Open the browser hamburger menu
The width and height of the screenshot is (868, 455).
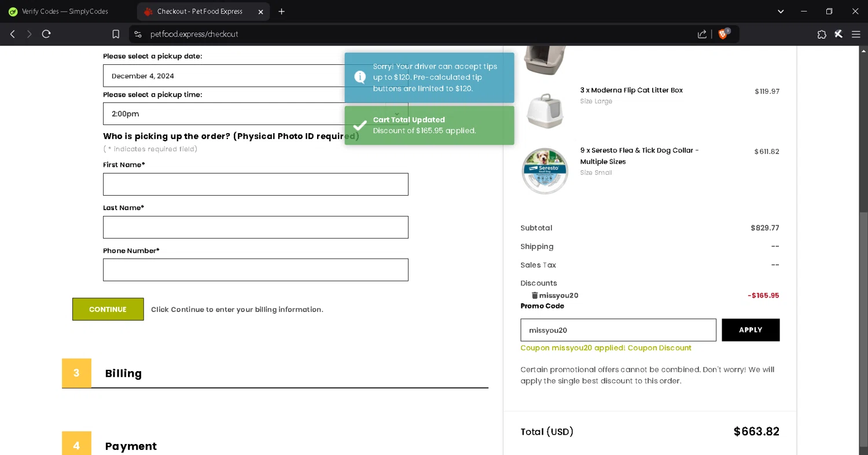tap(856, 34)
